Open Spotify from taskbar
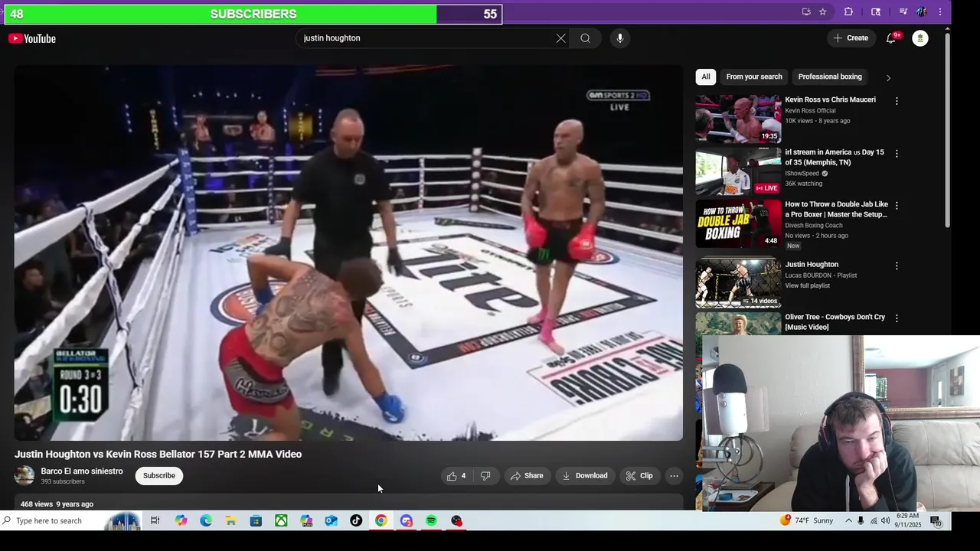 click(x=431, y=521)
